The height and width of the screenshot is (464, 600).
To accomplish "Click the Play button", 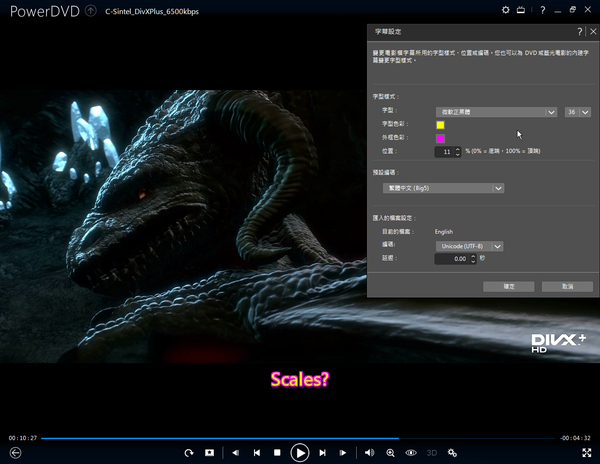I will 299,453.
